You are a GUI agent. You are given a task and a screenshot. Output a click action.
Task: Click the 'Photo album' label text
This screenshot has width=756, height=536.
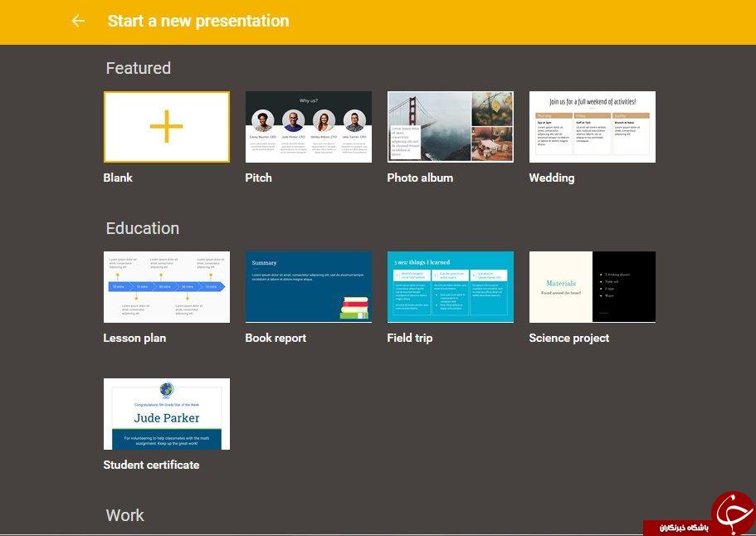click(x=420, y=178)
